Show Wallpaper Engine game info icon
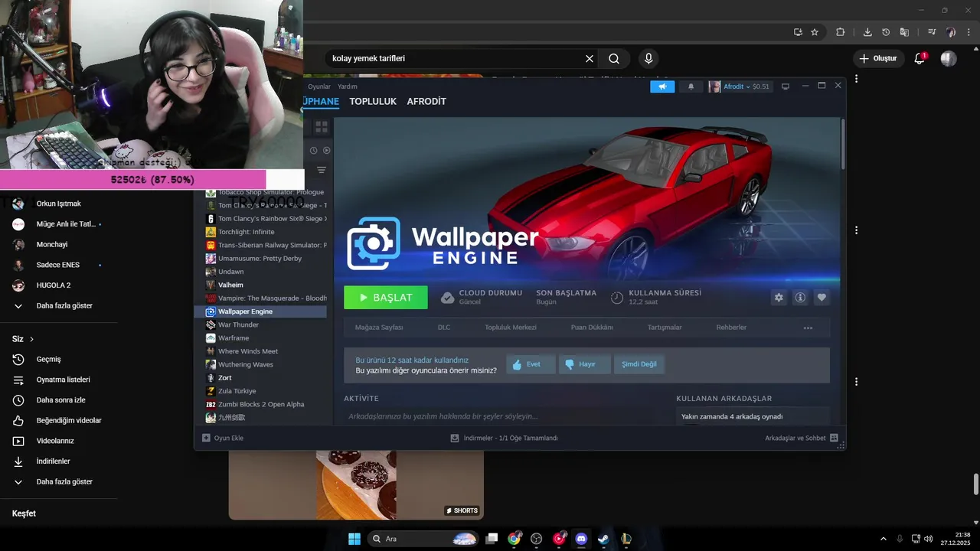The image size is (980, 551). click(x=800, y=298)
